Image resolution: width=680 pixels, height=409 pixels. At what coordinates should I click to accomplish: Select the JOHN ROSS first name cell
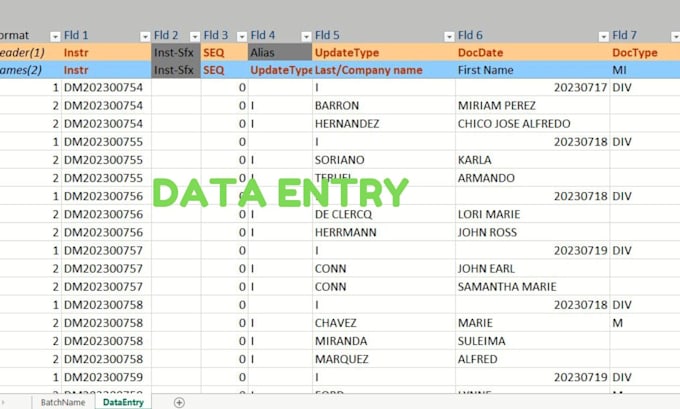pos(532,232)
